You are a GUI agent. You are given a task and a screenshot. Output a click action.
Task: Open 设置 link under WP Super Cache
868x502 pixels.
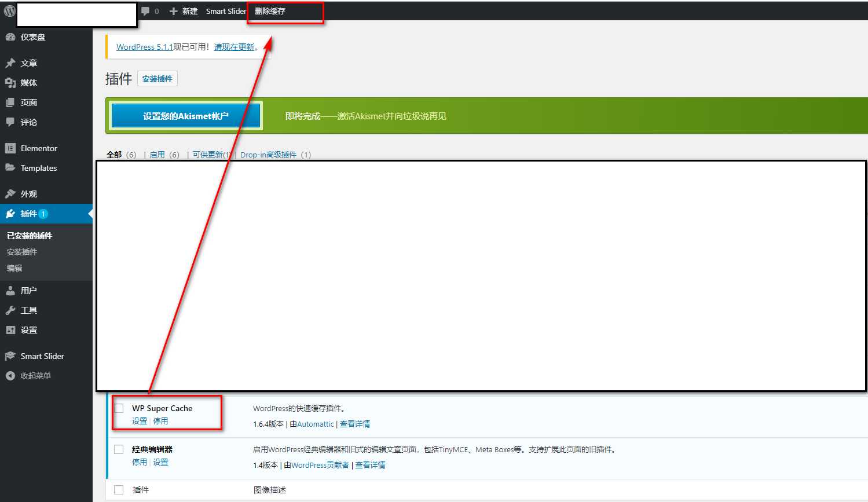tap(140, 421)
